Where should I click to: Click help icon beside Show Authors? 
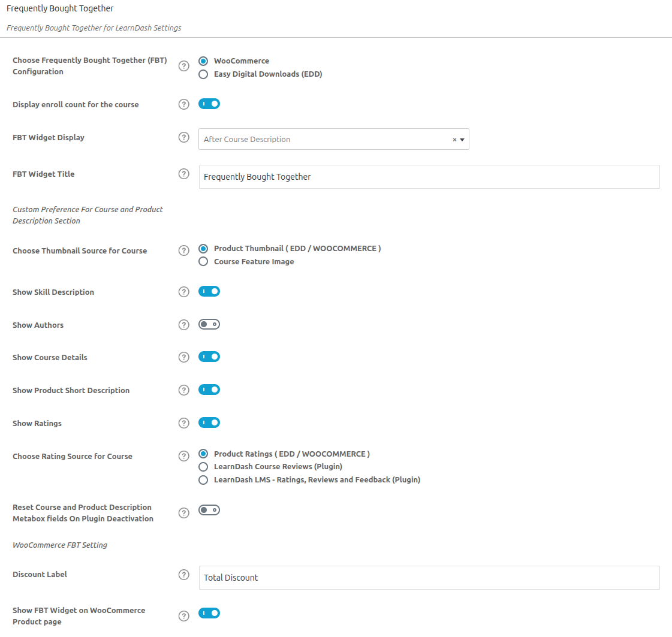(x=184, y=325)
